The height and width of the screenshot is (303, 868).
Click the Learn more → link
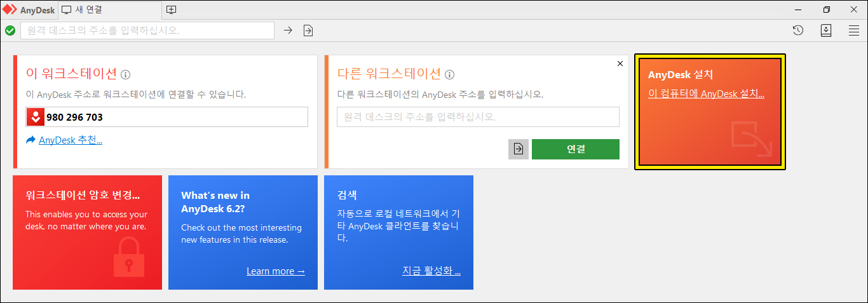(276, 271)
